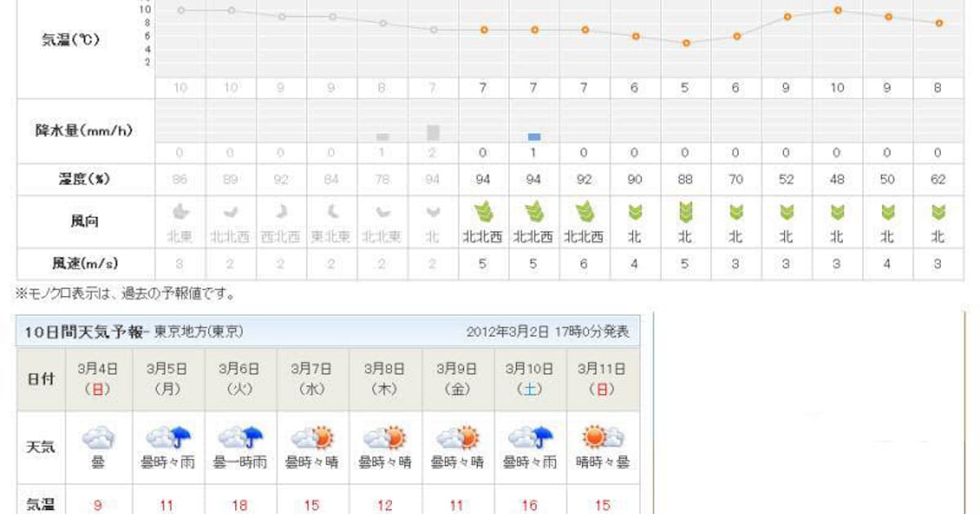
Task: Click the tallest gray precipitation bar
Action: (x=433, y=132)
